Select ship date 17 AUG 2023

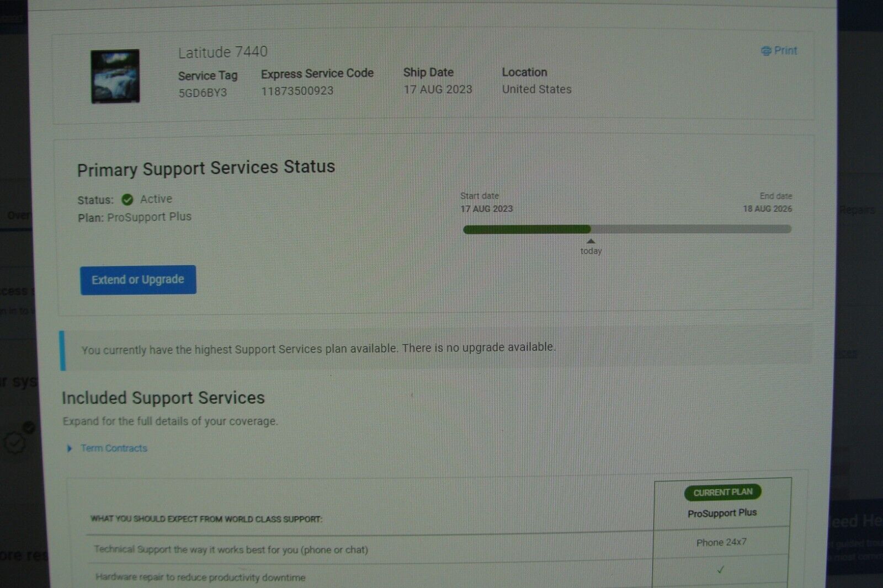click(438, 89)
